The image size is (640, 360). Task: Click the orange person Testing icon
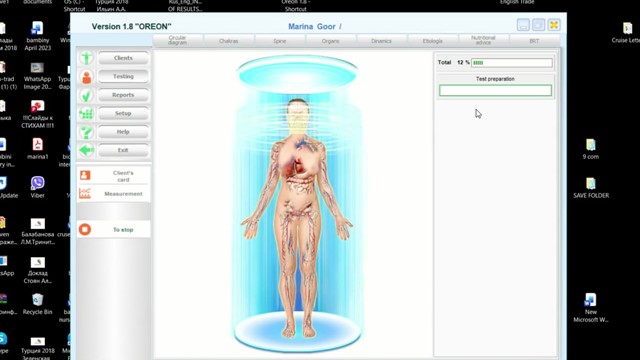coord(86,77)
